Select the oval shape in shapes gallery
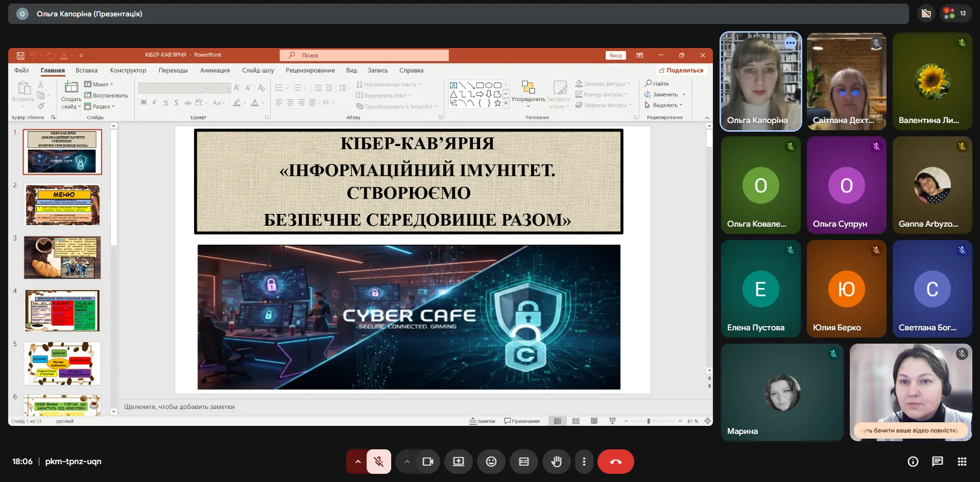Screen dimensions: 980x482 coord(489,85)
